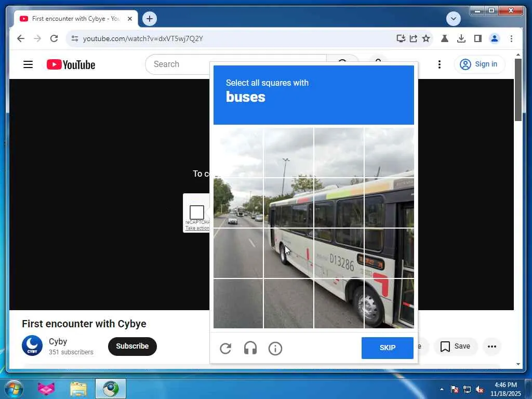The height and width of the screenshot is (399, 532).
Task: Open a new tab with plus button
Action: point(150,19)
